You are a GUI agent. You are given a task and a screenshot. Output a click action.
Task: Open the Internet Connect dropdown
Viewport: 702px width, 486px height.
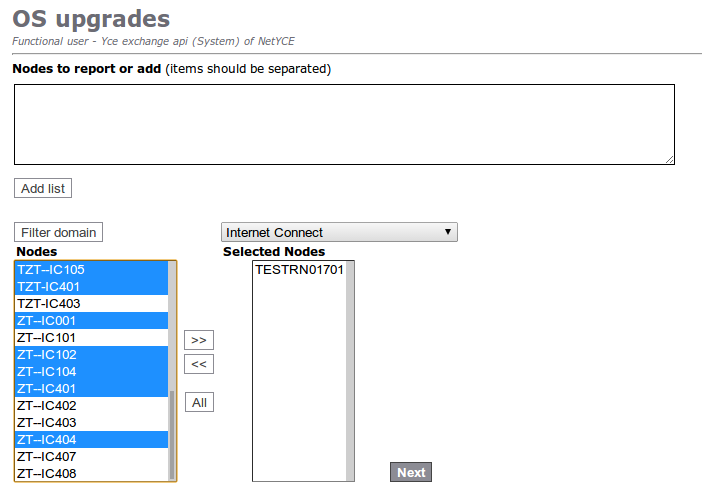(x=339, y=232)
